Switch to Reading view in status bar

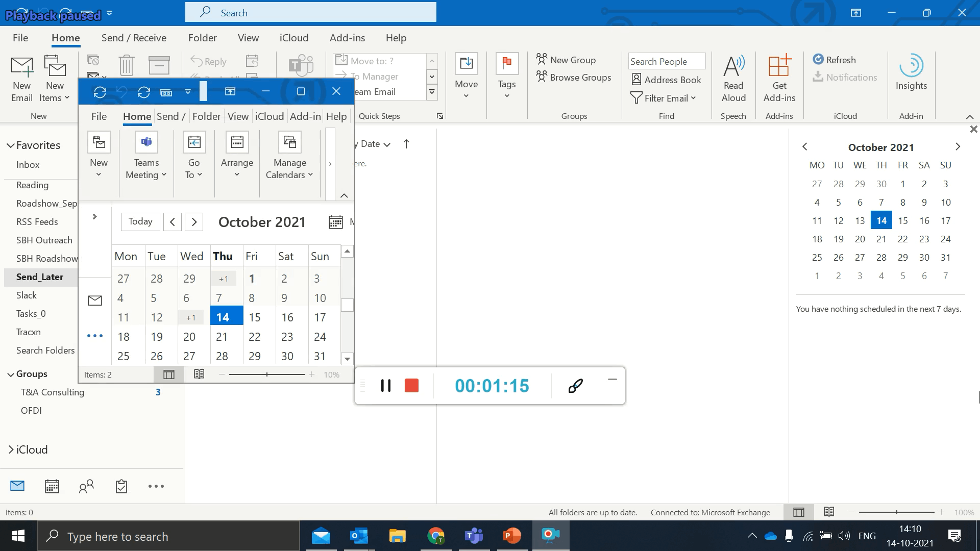coord(829,512)
